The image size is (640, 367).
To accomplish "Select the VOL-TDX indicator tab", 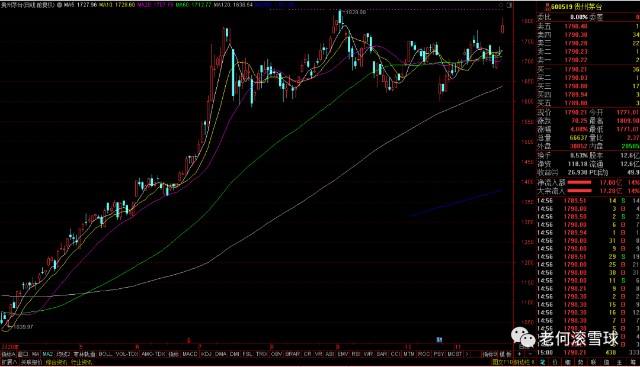I will click(127, 354).
